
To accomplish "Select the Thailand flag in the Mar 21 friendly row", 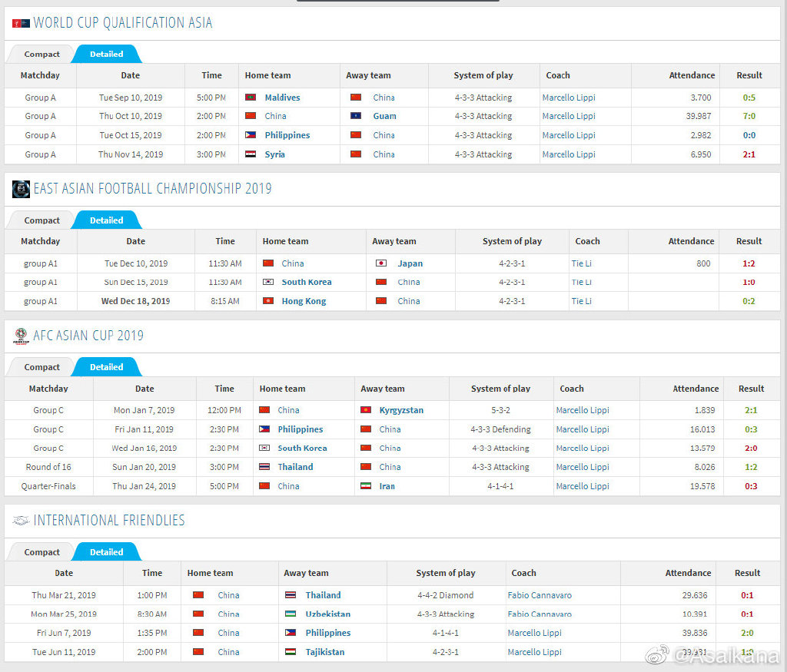I will (x=291, y=594).
